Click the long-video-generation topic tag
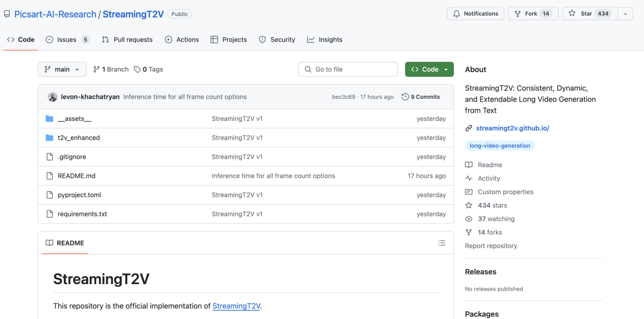Screen dimensions: 644x319 pyautogui.click(x=500, y=146)
